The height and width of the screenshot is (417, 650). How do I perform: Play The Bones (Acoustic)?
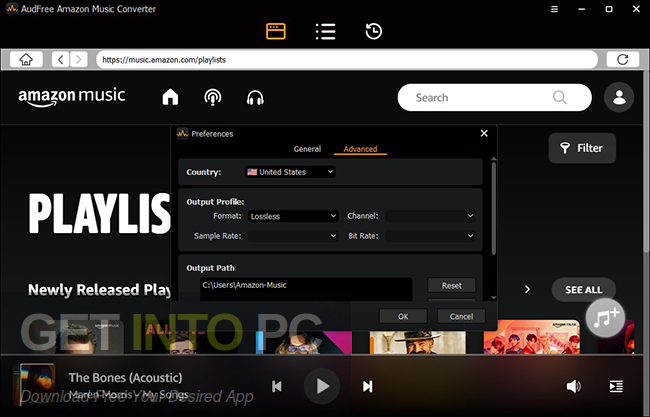pos(322,386)
